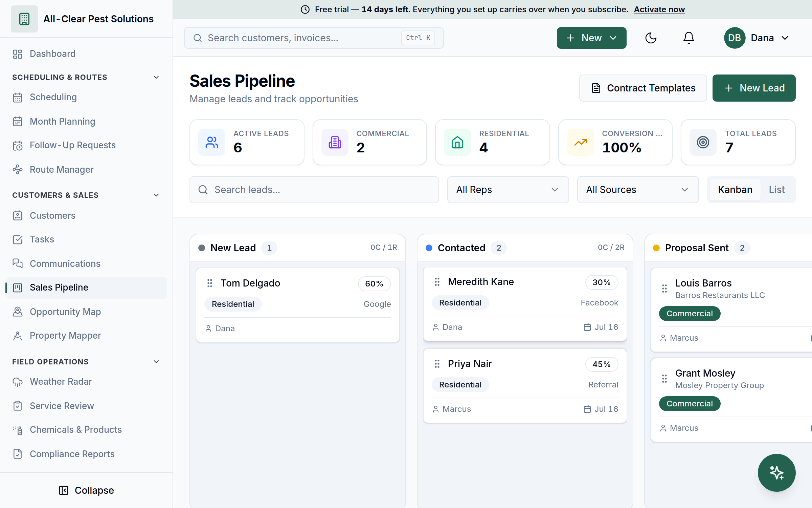Open Contract Templates
Viewport: 812px width, 508px height.
click(x=643, y=88)
